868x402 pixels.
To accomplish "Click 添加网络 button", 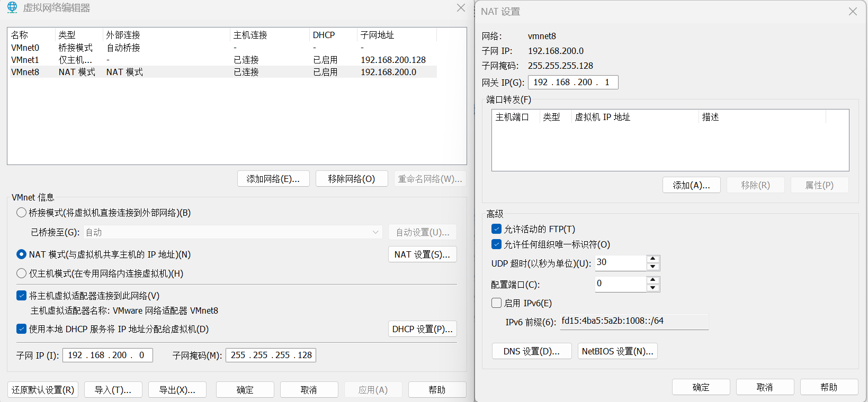I will 273,179.
